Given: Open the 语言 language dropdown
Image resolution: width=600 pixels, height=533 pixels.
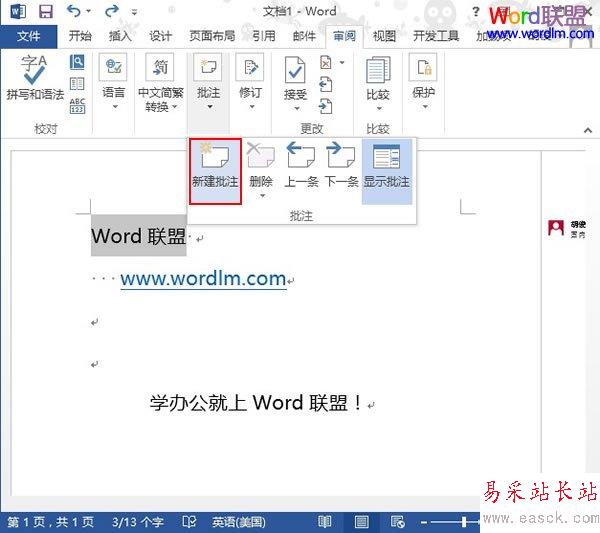Looking at the screenshot, I should coord(114,82).
